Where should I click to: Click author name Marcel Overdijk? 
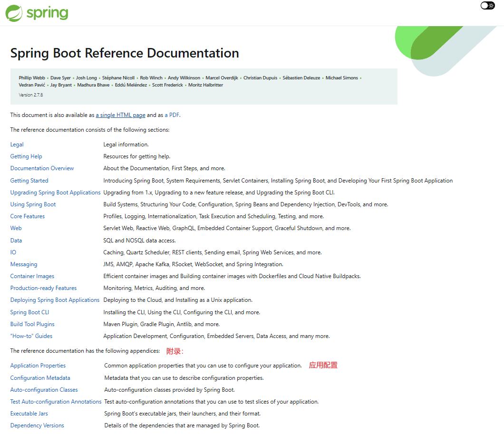[x=222, y=78]
